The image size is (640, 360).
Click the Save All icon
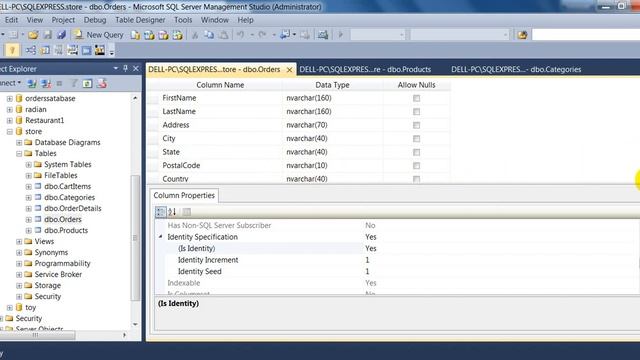point(61,35)
